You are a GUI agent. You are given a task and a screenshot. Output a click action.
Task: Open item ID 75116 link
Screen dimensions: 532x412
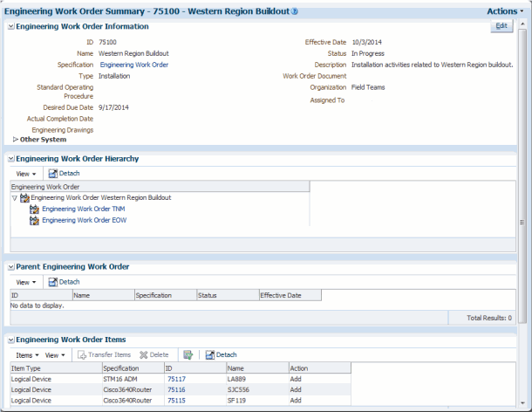176,390
